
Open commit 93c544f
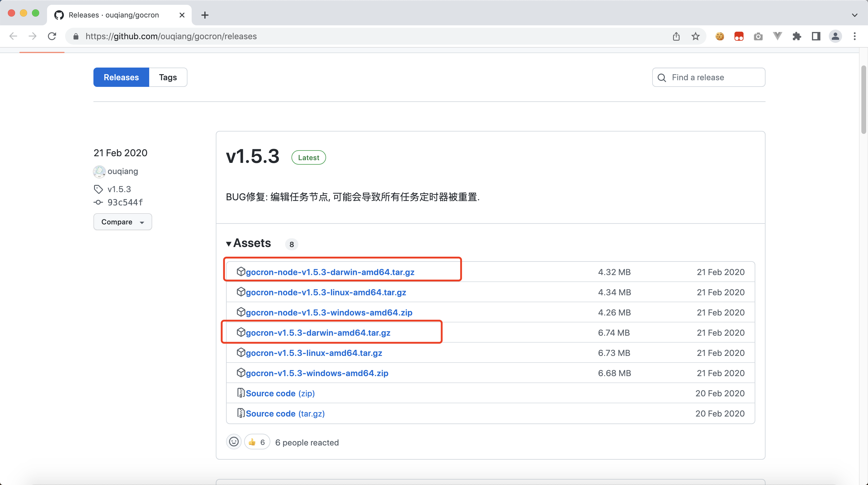click(x=125, y=202)
